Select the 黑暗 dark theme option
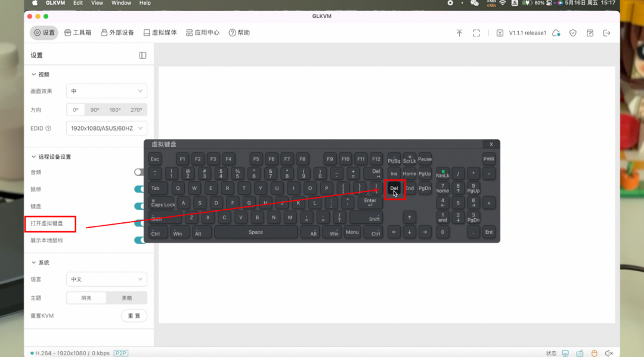 pos(126,298)
